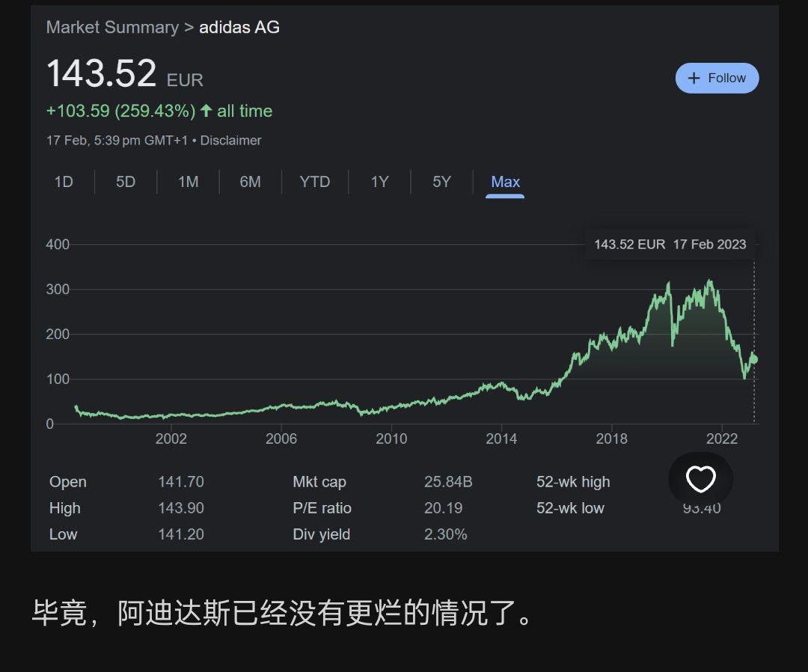Click the +103.59 (259.43%) all time change
Screen dimensions: 808x672
[x=159, y=111]
